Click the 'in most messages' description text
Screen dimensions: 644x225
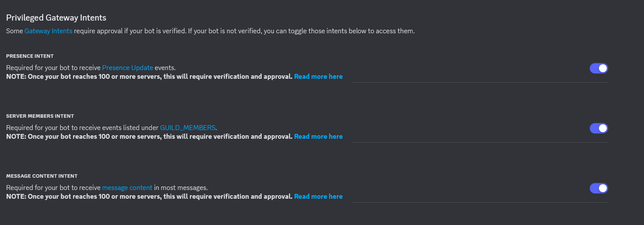[181, 188]
